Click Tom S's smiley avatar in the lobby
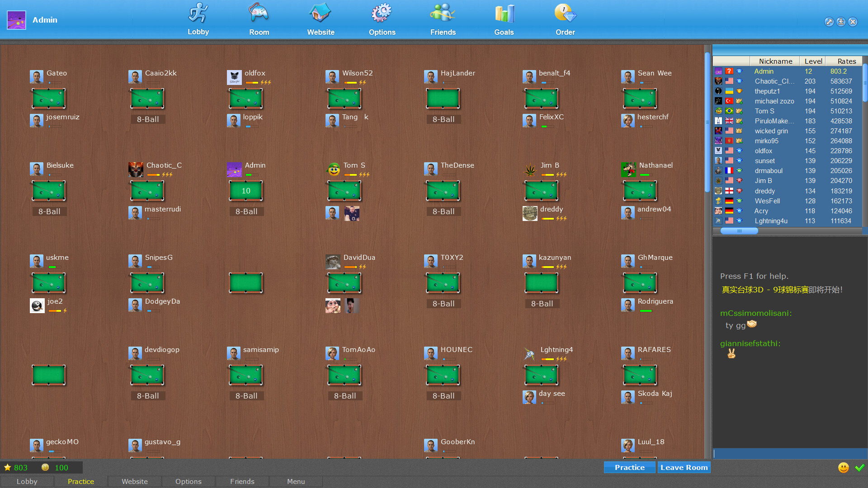This screenshot has width=868, height=488. [x=334, y=169]
